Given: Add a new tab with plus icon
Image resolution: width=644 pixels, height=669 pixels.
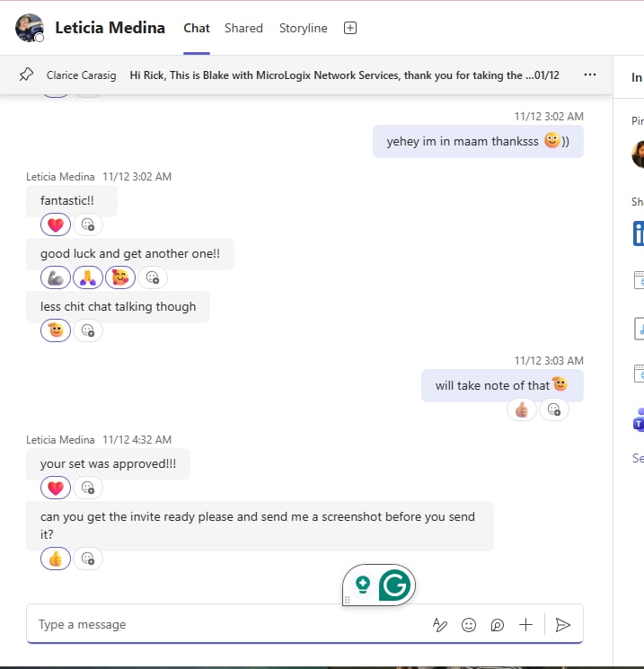Looking at the screenshot, I should pos(350,28).
